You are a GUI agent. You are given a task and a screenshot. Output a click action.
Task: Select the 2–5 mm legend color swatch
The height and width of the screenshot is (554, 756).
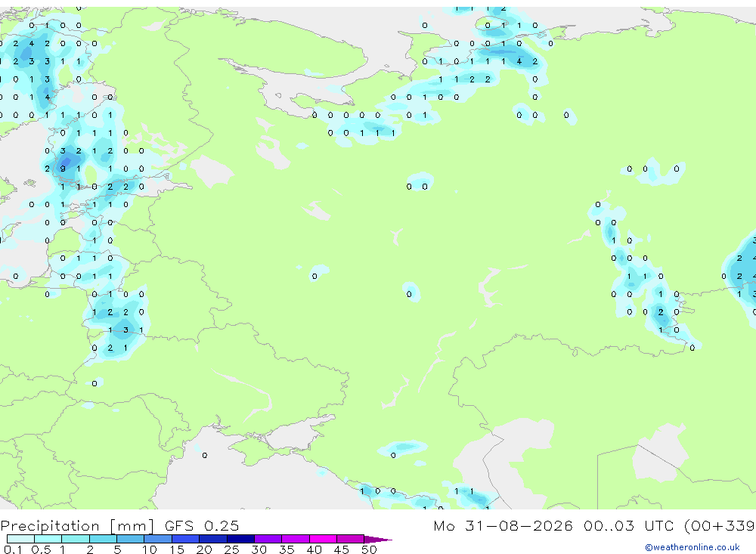(103, 539)
